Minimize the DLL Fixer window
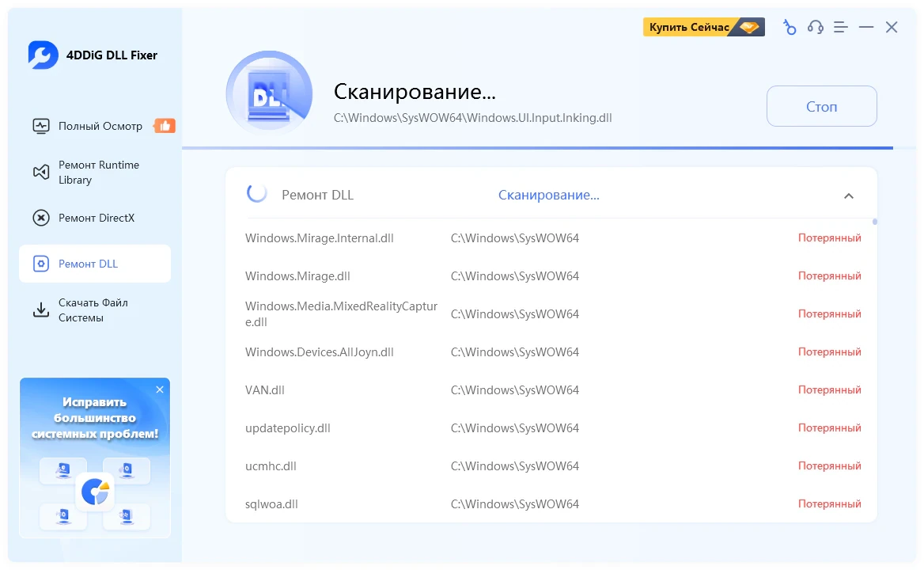The width and height of the screenshot is (924, 570). 866,27
